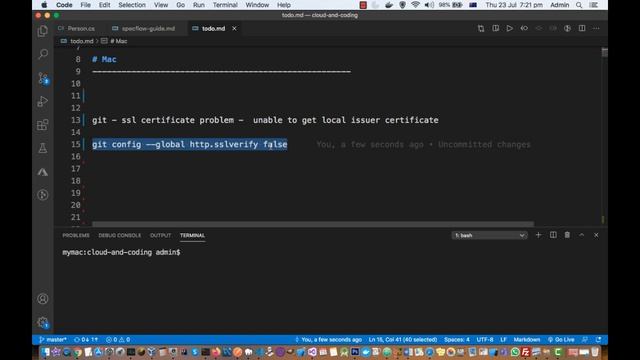Screen dimensions: 640x360
Task: Open the Run menu
Action: (199, 5)
